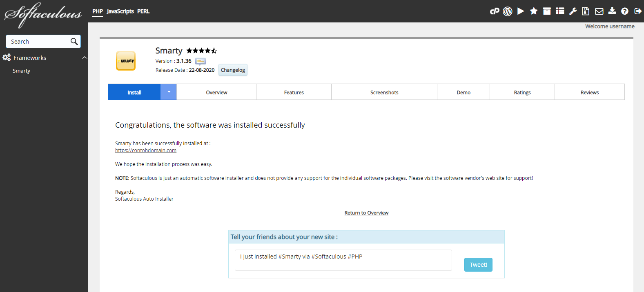Click the release date 22-08-2020
The height and width of the screenshot is (292, 644).
tap(202, 70)
